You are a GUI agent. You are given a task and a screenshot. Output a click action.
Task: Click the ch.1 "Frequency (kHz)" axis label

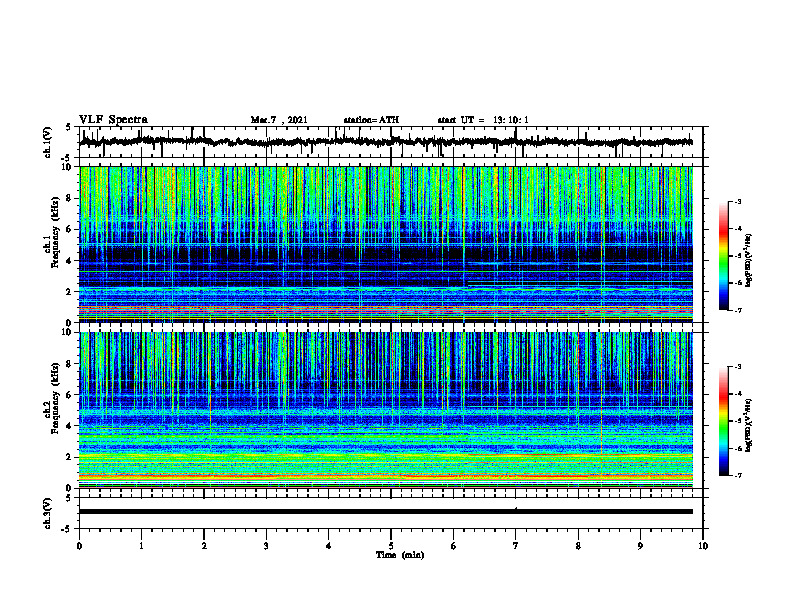[55, 233]
